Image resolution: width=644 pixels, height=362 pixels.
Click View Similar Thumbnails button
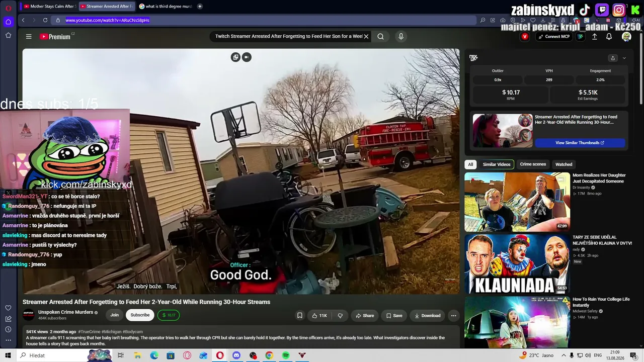pyautogui.click(x=580, y=143)
